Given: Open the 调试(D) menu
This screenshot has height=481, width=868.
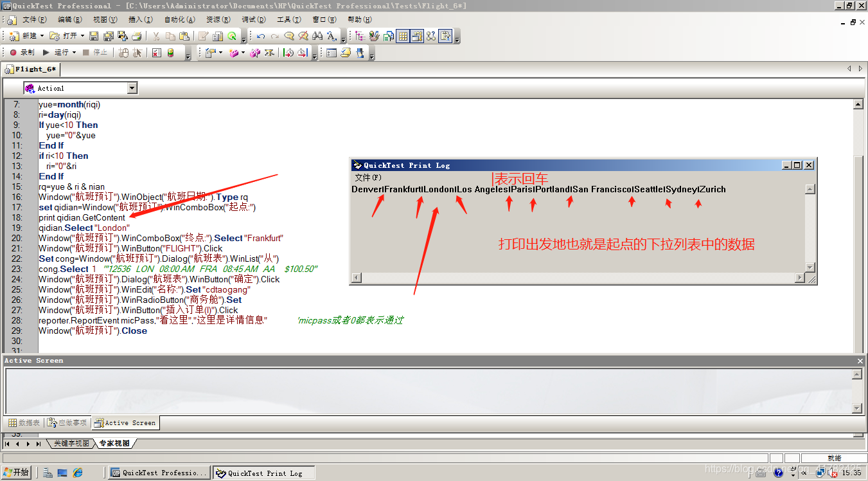Looking at the screenshot, I should pos(254,20).
